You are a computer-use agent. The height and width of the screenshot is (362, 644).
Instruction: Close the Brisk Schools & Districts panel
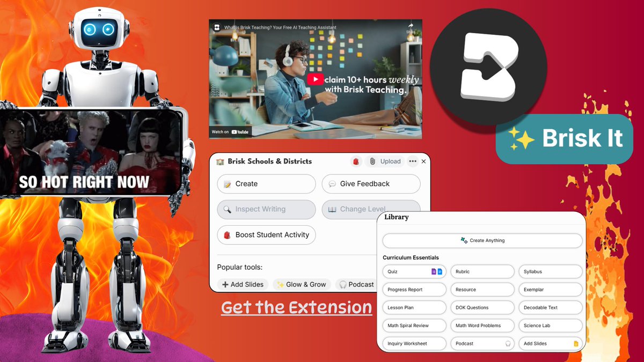pos(423,161)
